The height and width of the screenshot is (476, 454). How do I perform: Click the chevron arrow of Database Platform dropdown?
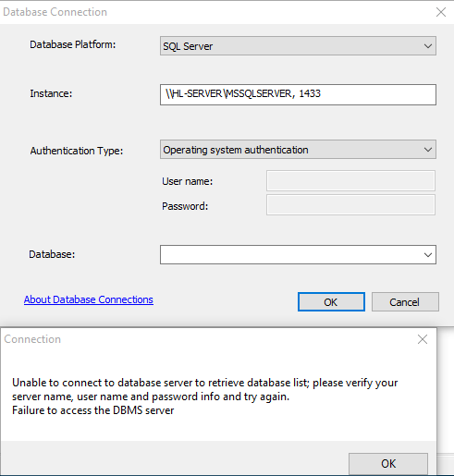click(x=428, y=46)
